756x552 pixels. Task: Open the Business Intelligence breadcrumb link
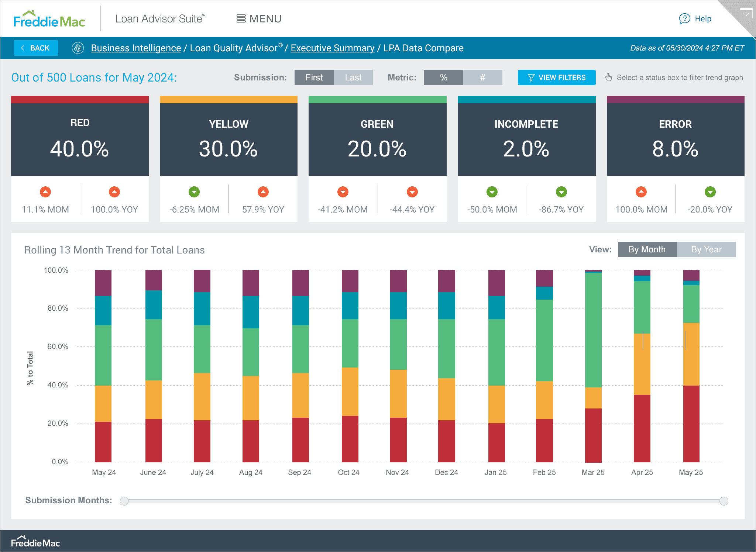tap(136, 48)
